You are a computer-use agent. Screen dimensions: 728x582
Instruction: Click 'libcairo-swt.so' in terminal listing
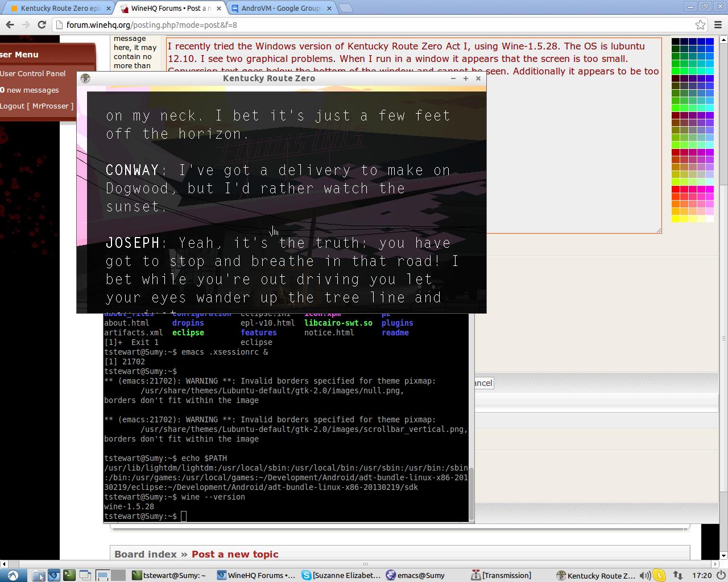(338, 323)
